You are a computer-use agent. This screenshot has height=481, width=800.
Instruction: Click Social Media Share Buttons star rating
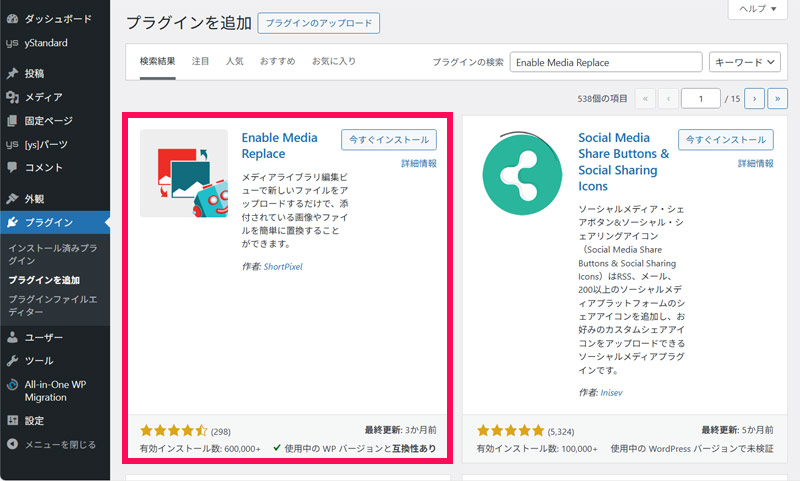(510, 431)
